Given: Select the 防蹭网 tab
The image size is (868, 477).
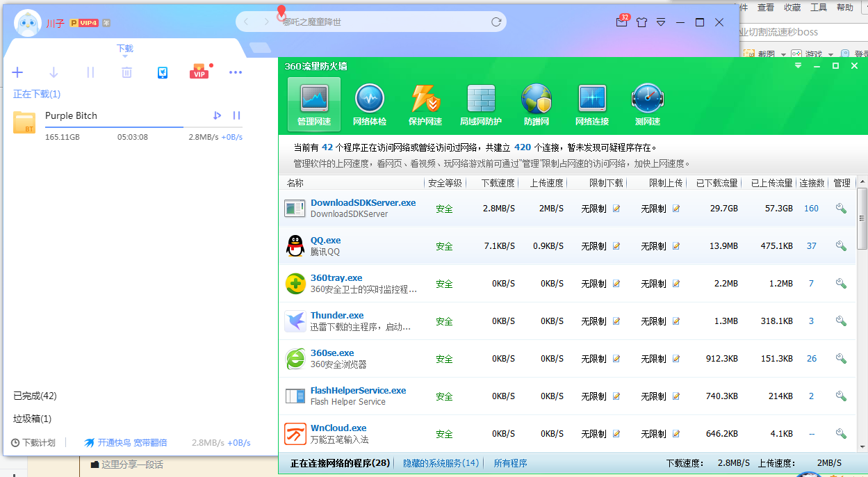Looking at the screenshot, I should [537, 104].
